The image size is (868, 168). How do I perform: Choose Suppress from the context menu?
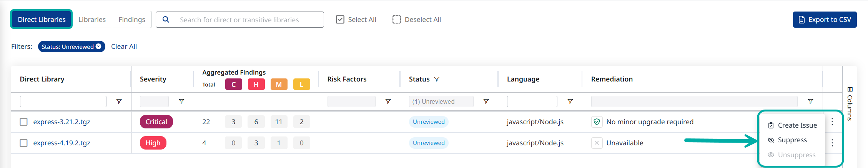pyautogui.click(x=792, y=140)
